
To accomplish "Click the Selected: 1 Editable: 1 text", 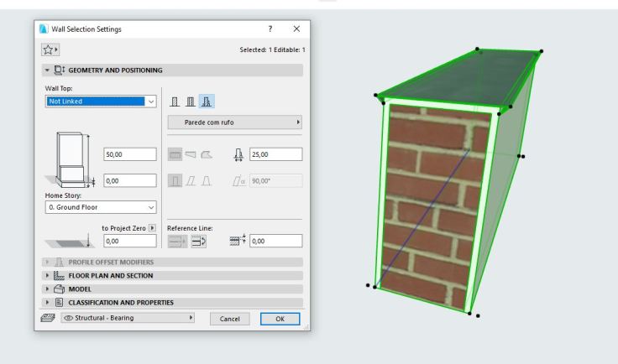I will pyautogui.click(x=272, y=50).
